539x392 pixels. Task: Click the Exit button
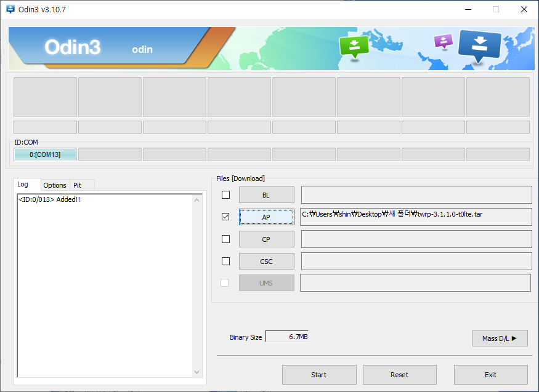pyautogui.click(x=490, y=375)
